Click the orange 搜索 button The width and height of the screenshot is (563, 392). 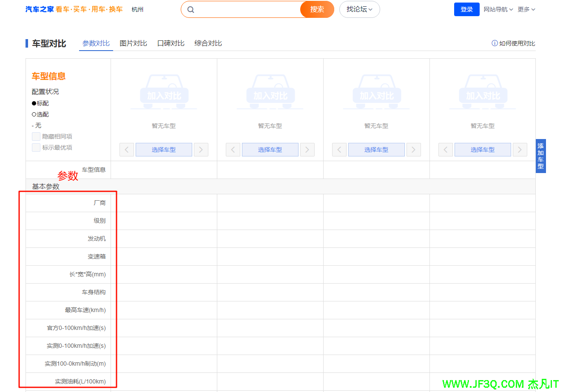click(317, 9)
